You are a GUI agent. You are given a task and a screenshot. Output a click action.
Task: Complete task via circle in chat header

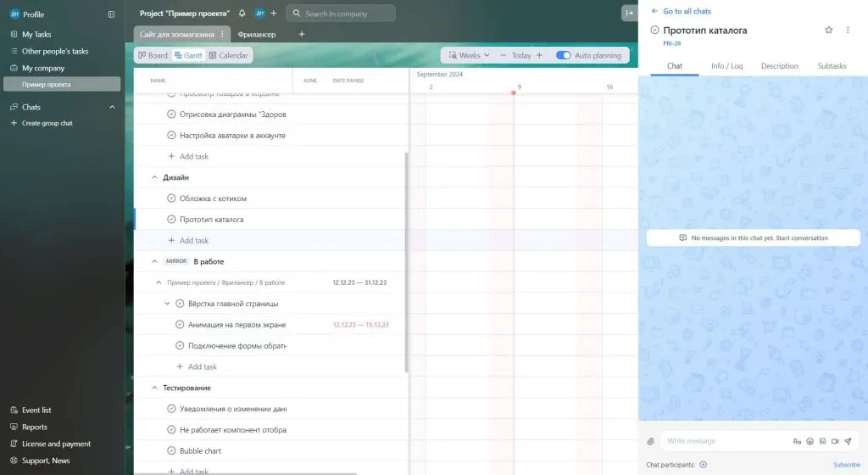(654, 30)
